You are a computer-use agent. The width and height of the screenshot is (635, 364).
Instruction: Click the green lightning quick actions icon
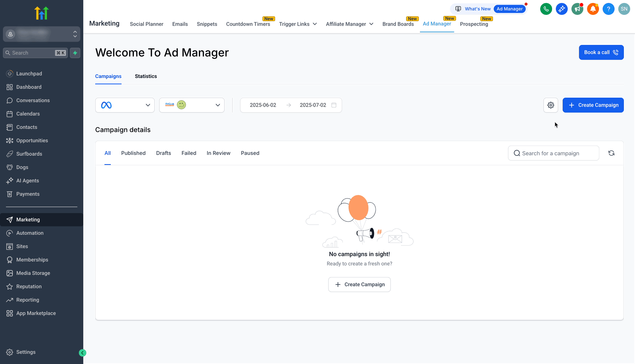point(75,53)
